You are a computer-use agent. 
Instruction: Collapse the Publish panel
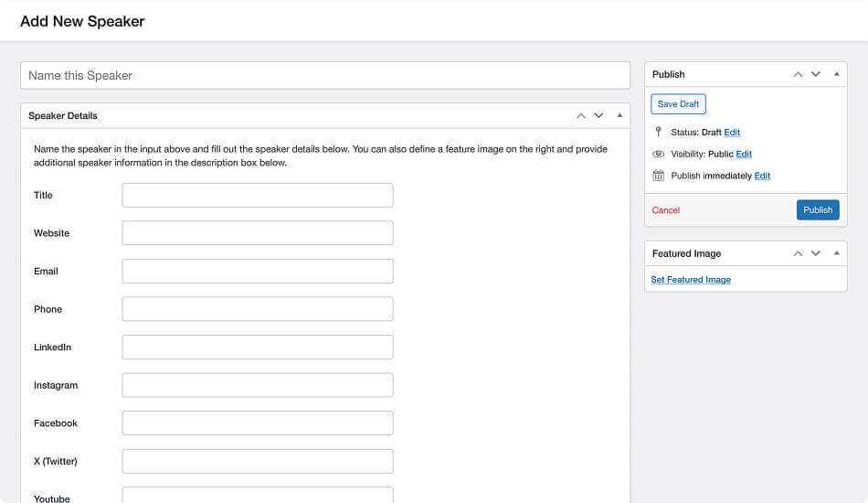(x=837, y=74)
